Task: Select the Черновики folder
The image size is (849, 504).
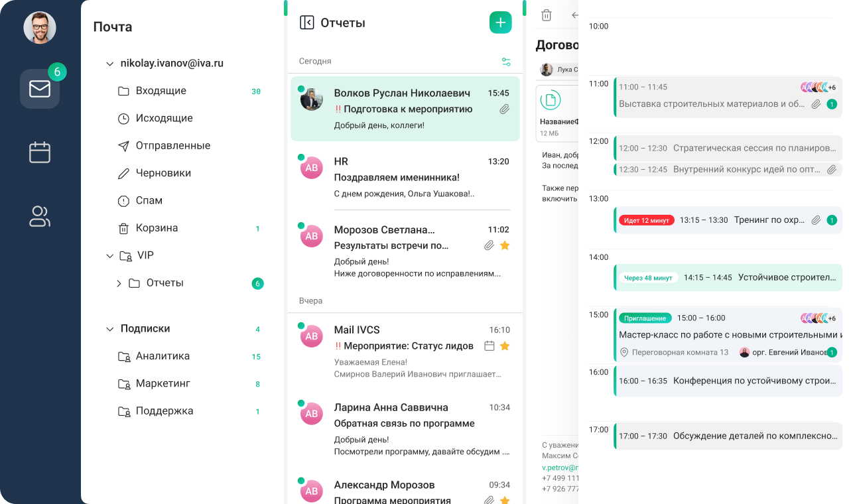Action: pyautogui.click(x=163, y=173)
